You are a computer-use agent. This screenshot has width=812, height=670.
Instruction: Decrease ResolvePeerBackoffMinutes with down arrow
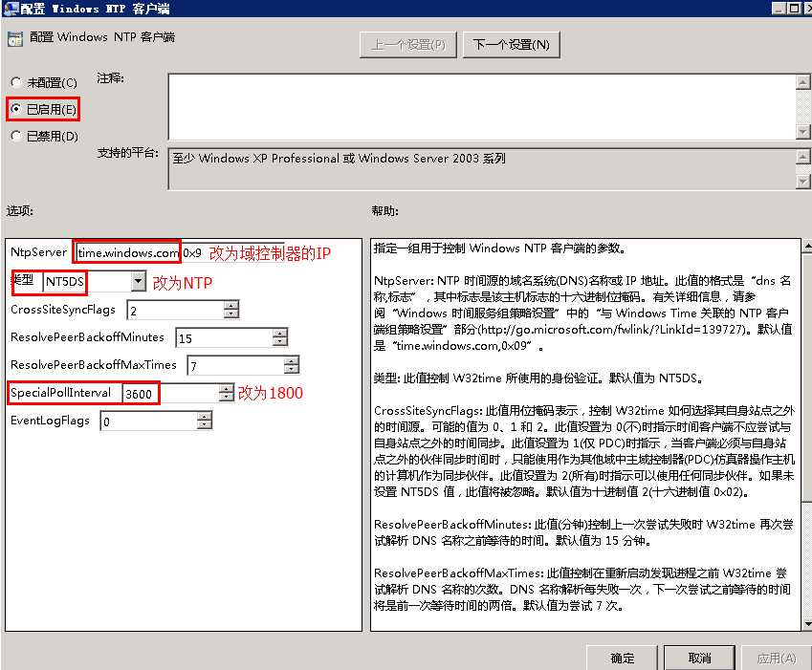[279, 342]
